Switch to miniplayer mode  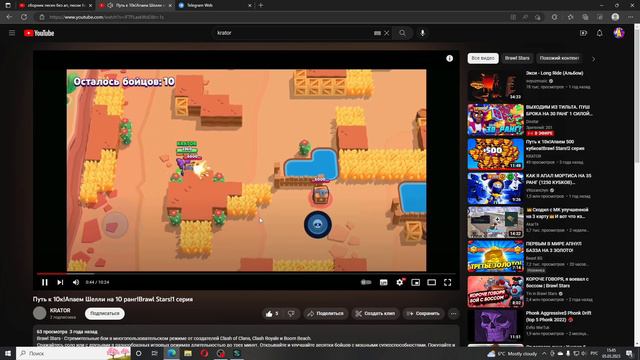pyautogui.click(x=416, y=282)
